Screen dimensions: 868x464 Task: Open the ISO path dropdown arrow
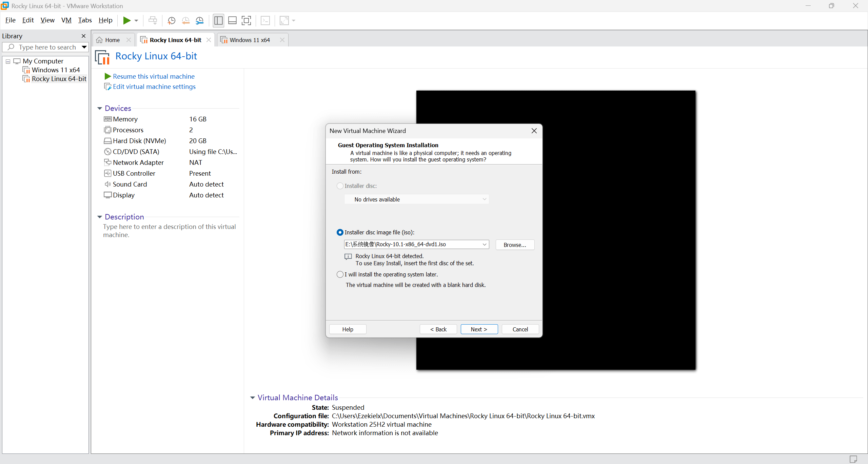pos(485,245)
